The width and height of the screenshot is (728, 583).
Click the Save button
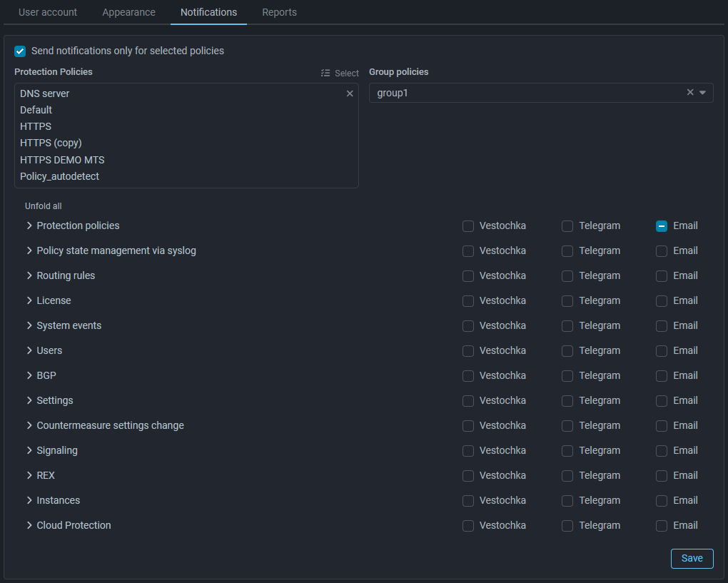pyautogui.click(x=692, y=558)
